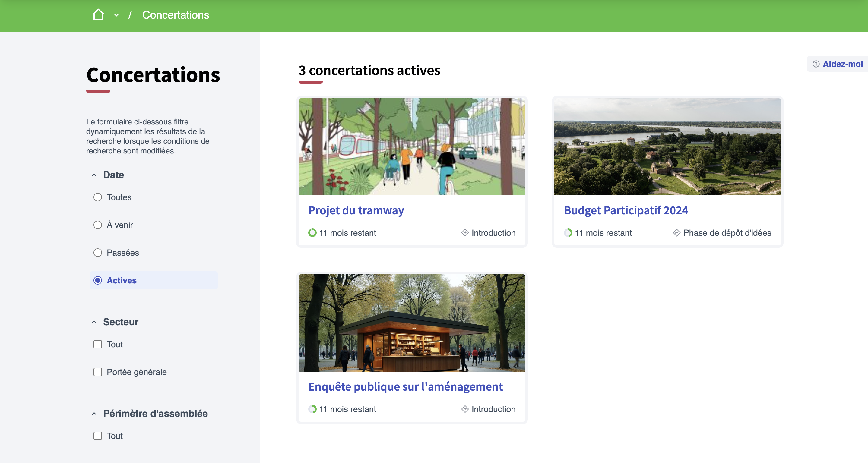This screenshot has width=868, height=463.
Task: Open the Budget Participatif 2024 title link
Action: tap(626, 210)
